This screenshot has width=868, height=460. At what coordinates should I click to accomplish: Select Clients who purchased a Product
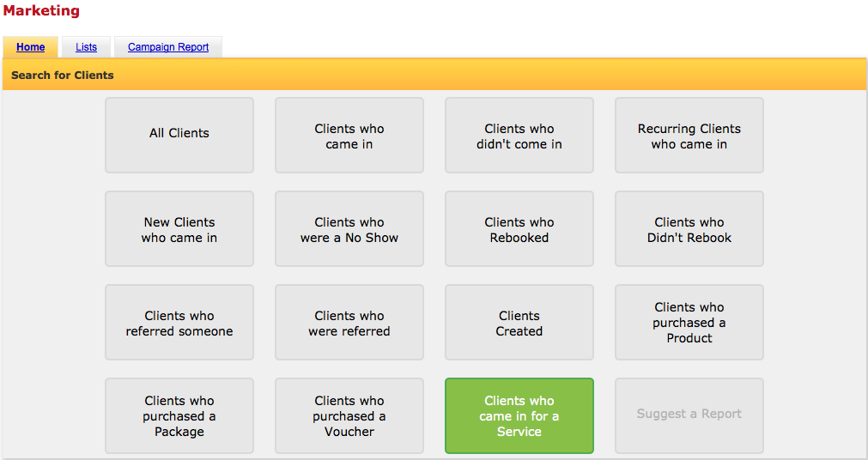[689, 322]
